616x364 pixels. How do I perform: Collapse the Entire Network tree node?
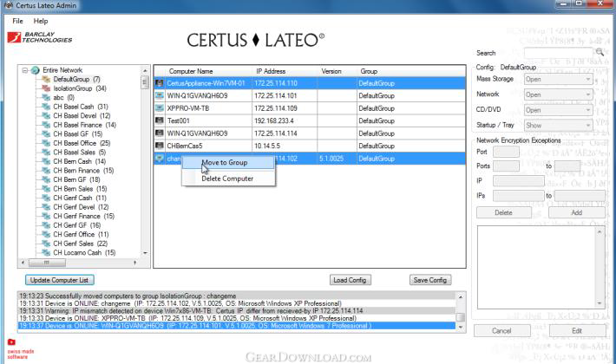pyautogui.click(x=25, y=70)
